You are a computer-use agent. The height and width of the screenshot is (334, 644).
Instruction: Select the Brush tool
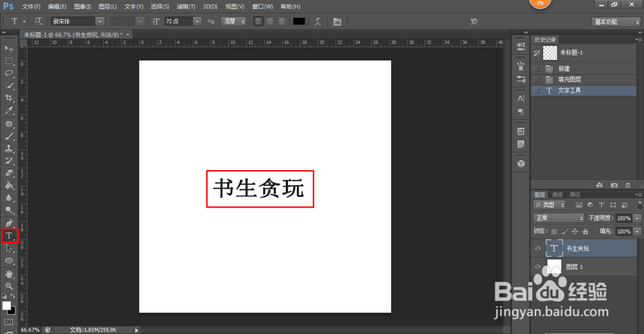click(x=9, y=136)
